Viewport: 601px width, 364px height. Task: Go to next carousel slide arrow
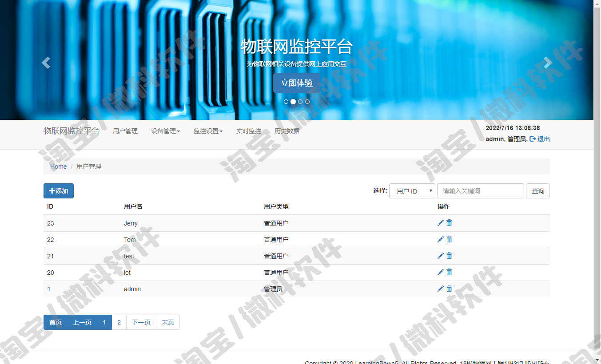click(x=548, y=63)
